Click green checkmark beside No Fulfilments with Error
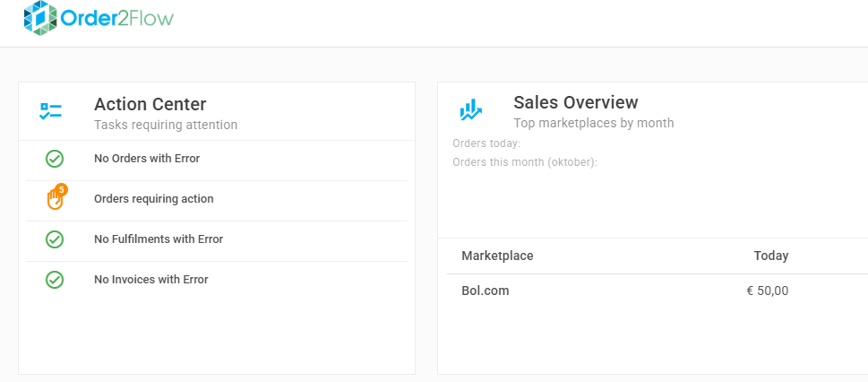 [x=55, y=239]
